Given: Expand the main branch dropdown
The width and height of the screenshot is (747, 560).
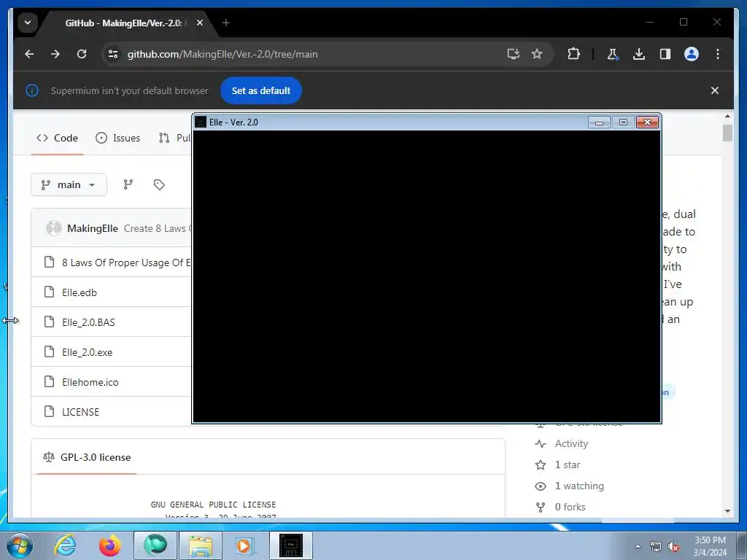Looking at the screenshot, I should coord(69,184).
